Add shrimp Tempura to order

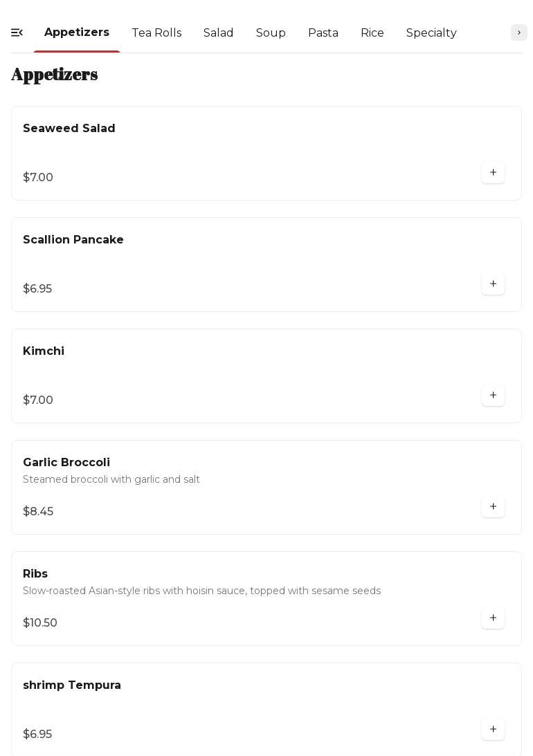click(x=493, y=730)
